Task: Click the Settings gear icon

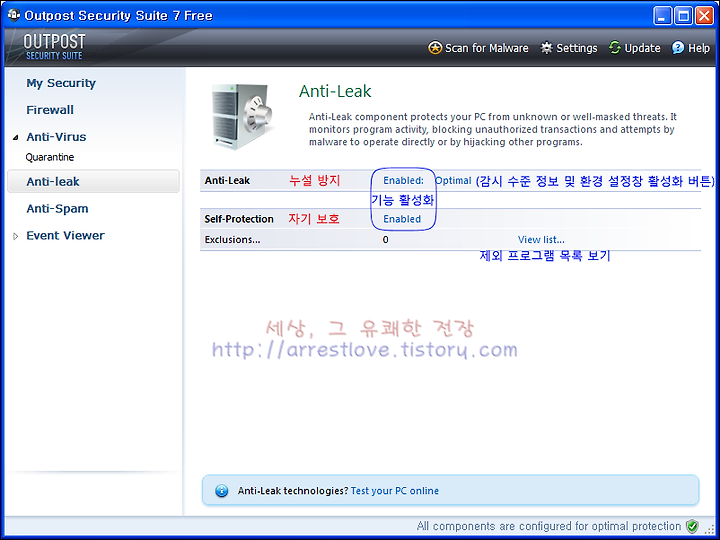Action: 546,48
